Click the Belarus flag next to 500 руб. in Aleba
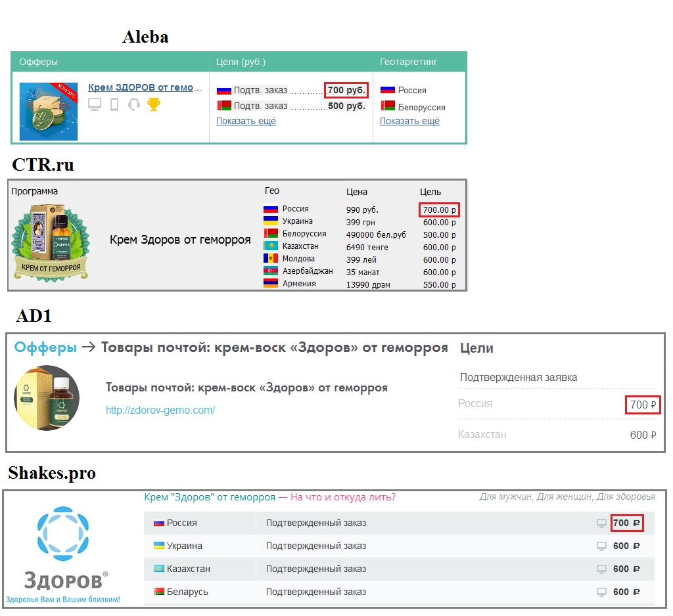The height and width of the screenshot is (616, 673). tap(223, 105)
